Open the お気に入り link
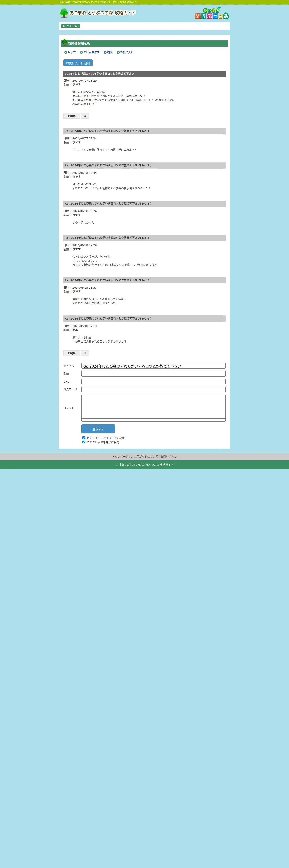 coord(127,53)
